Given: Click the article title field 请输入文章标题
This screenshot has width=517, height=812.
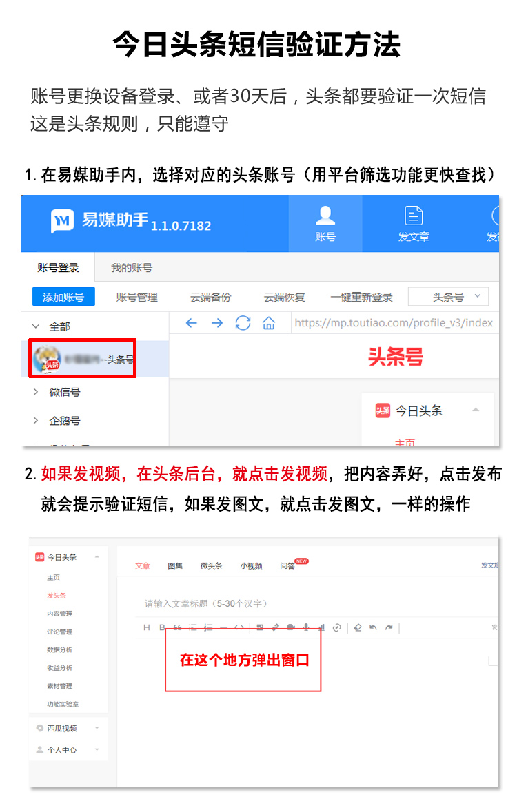Looking at the screenshot, I should pyautogui.click(x=206, y=603).
